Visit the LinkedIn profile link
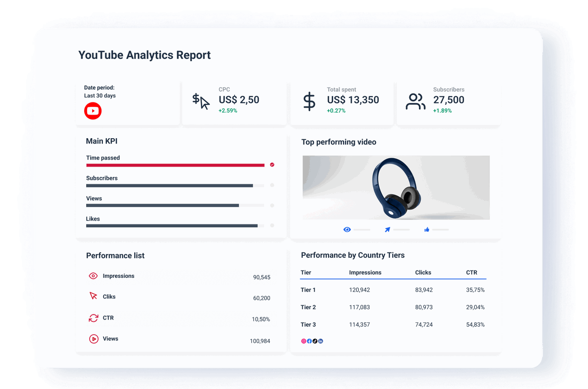The width and height of the screenshot is (588, 389). 320,340
